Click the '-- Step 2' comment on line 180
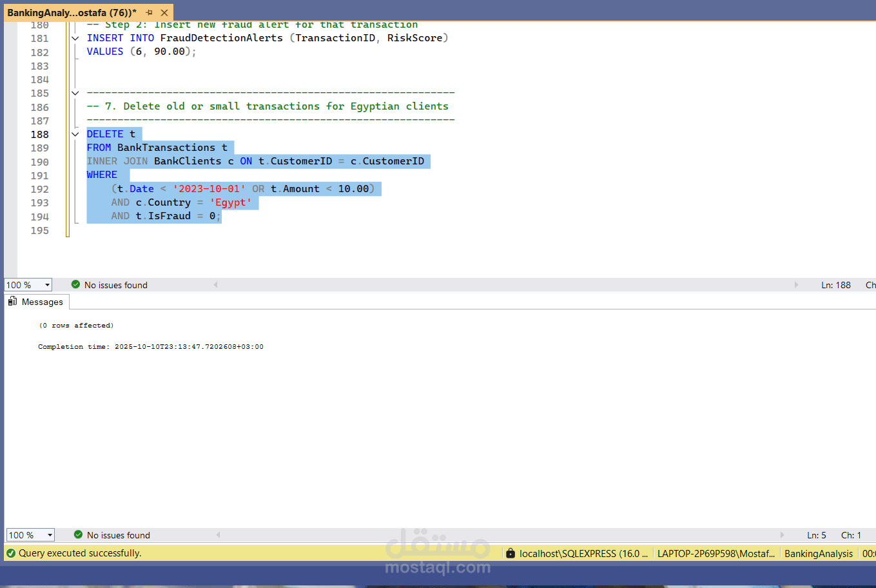Image resolution: width=876 pixels, height=588 pixels. [x=252, y=25]
